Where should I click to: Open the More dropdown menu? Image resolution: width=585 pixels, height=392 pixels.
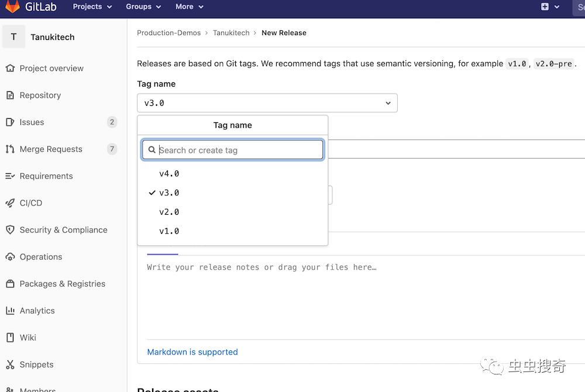click(190, 6)
